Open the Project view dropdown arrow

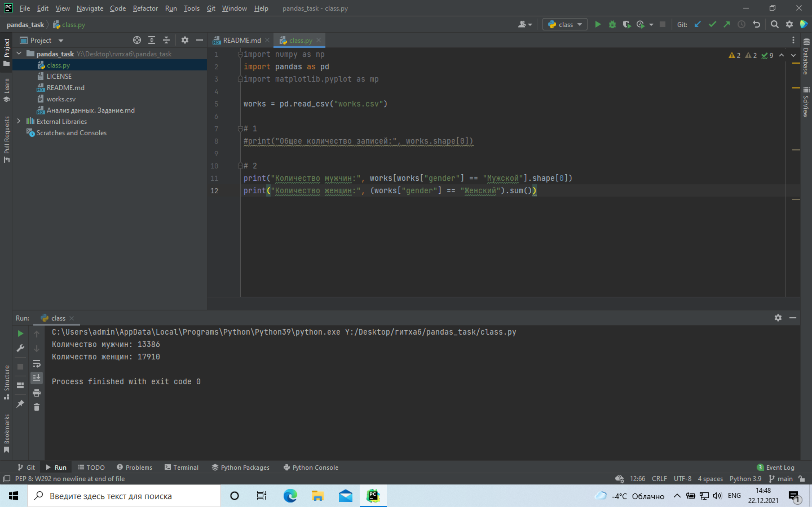61,41
